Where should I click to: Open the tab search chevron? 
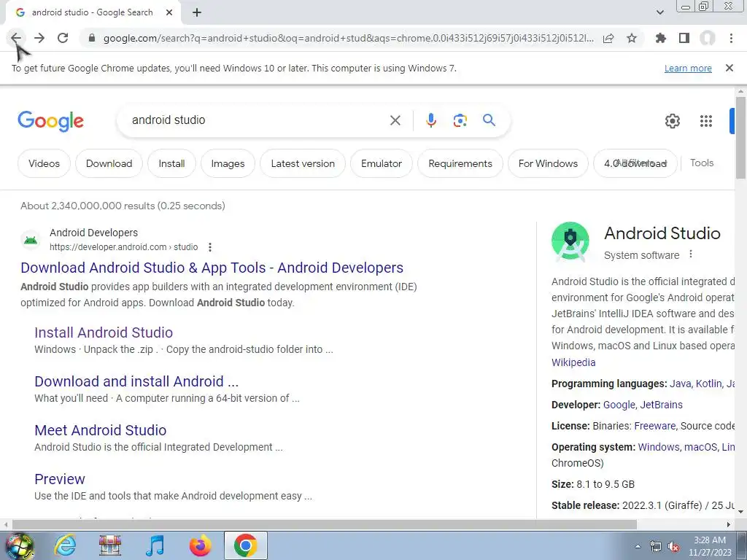(659, 13)
